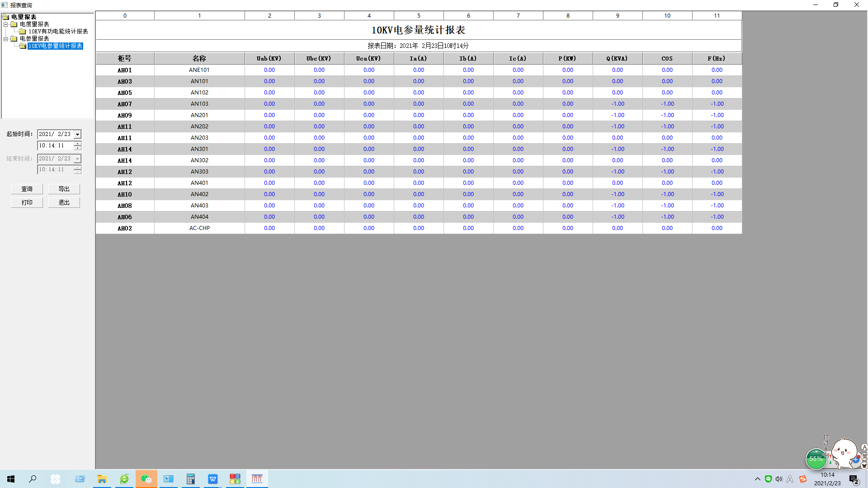This screenshot has width=868, height=488.
Task: Open the notification center icon
Action: tap(854, 479)
